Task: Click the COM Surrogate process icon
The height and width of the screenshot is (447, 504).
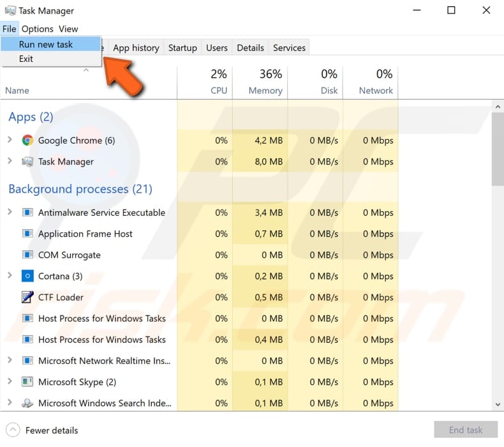Action: pos(27,255)
